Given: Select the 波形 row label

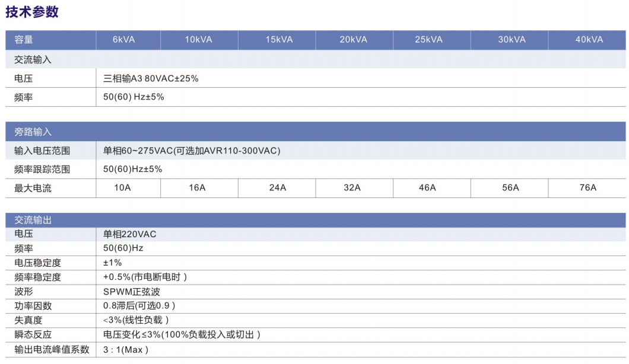Looking at the screenshot, I should click(x=24, y=292).
